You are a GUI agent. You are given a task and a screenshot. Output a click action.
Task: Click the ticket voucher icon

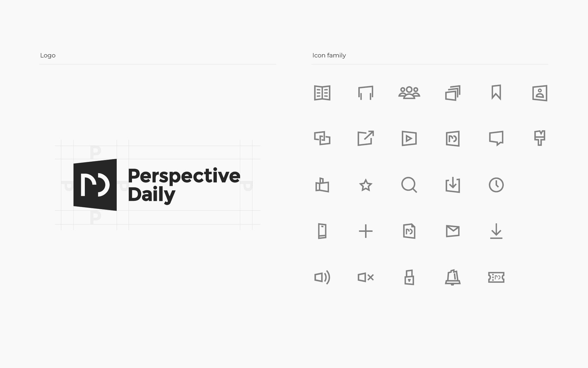pos(496,277)
